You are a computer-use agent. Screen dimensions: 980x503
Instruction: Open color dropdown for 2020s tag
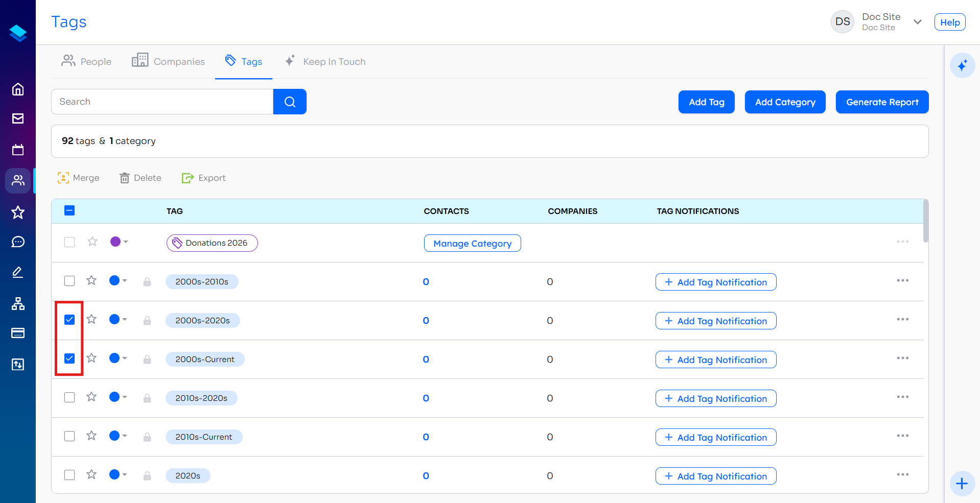point(119,474)
